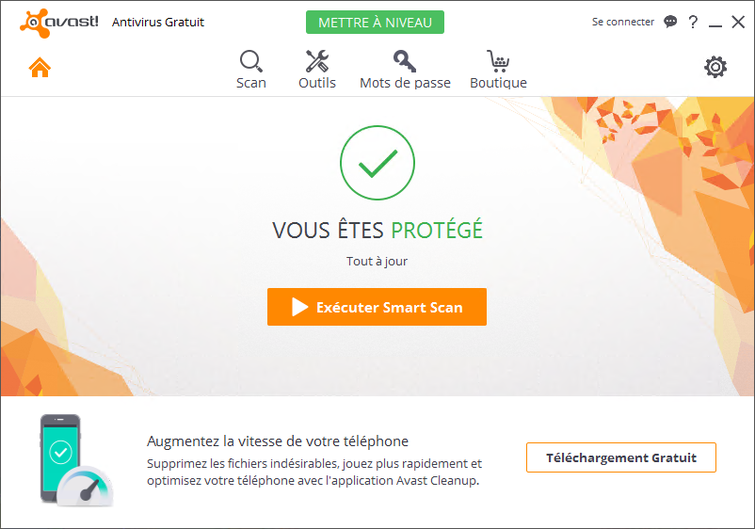
Task: Click the play triangle on Smart Scan
Action: pos(299,307)
